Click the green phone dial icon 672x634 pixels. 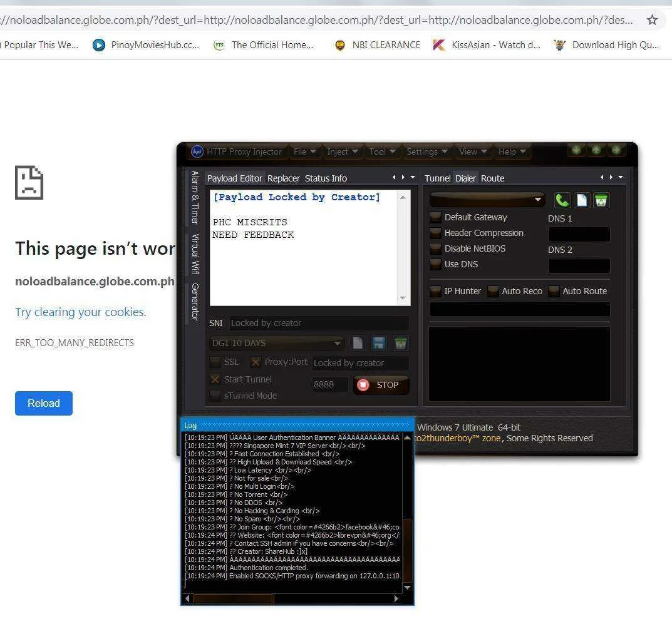pyautogui.click(x=562, y=200)
